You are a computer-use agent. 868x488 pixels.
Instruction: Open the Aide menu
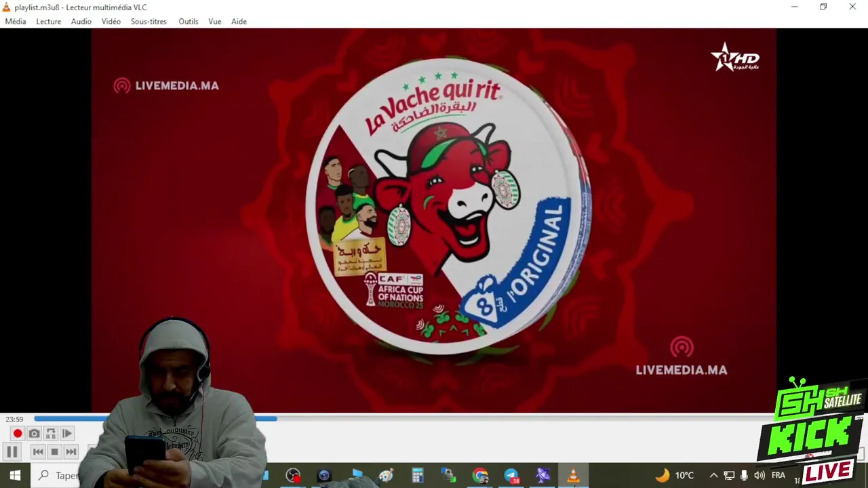coord(239,22)
